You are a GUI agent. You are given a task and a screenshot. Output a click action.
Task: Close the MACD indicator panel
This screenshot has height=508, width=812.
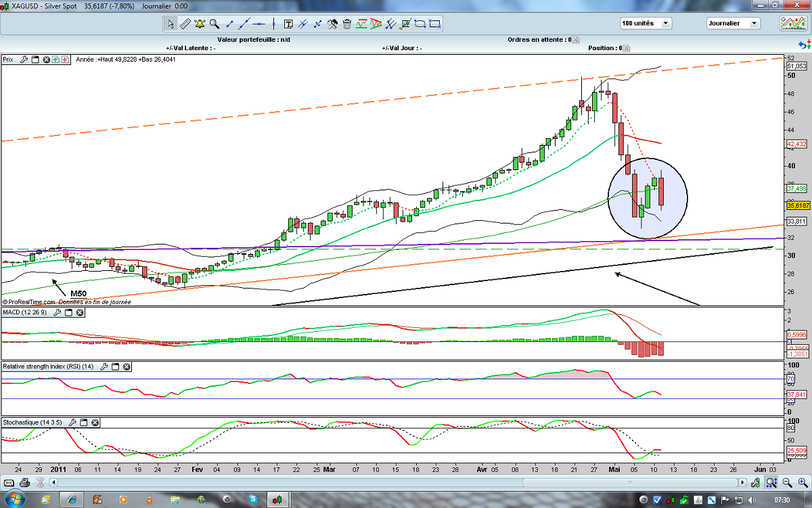(x=80, y=312)
